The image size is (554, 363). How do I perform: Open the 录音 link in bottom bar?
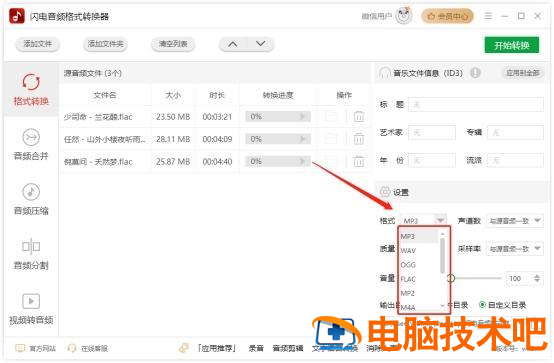pos(256,349)
